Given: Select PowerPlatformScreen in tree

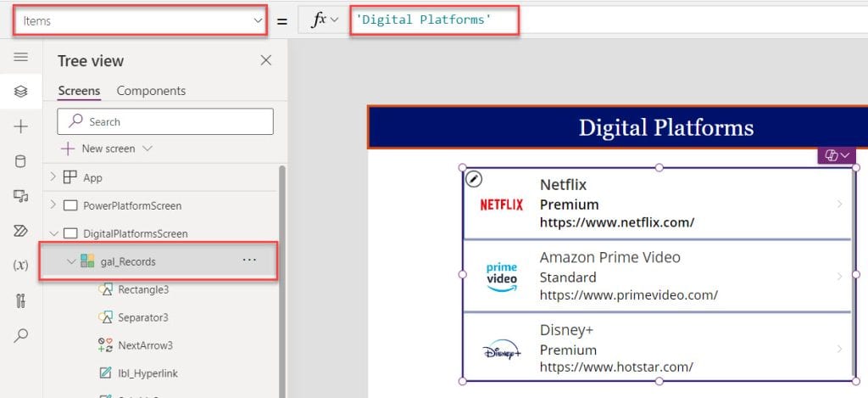Looking at the screenshot, I should click(x=132, y=205).
